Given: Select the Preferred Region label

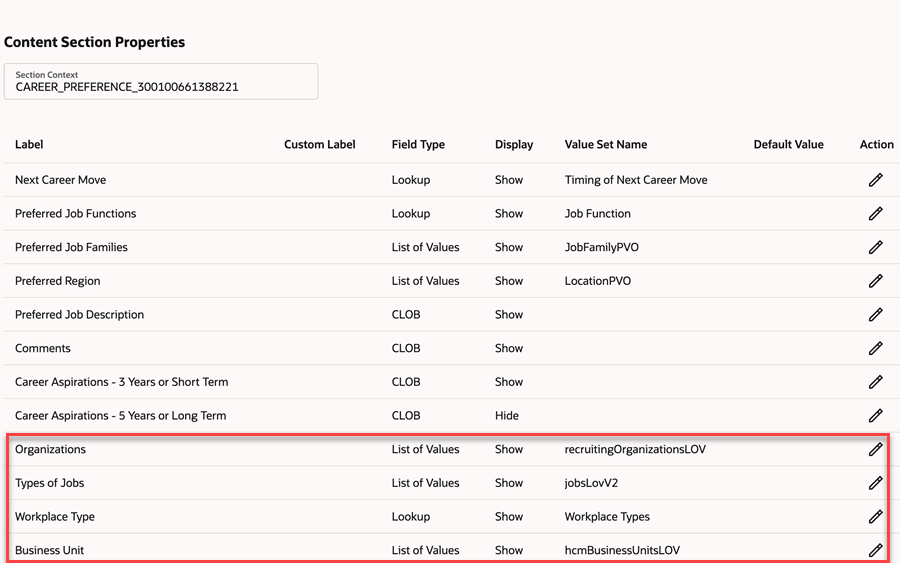Looking at the screenshot, I should pyautogui.click(x=57, y=281).
